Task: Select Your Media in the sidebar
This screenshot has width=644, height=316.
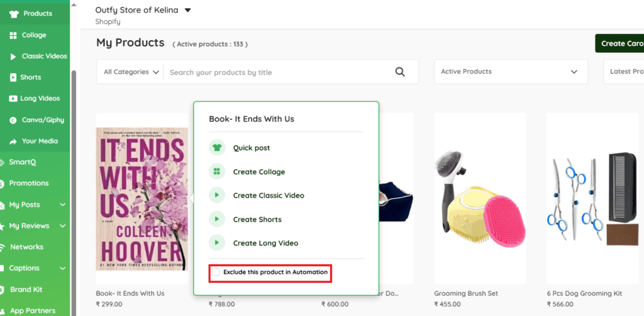Action: 39,141
